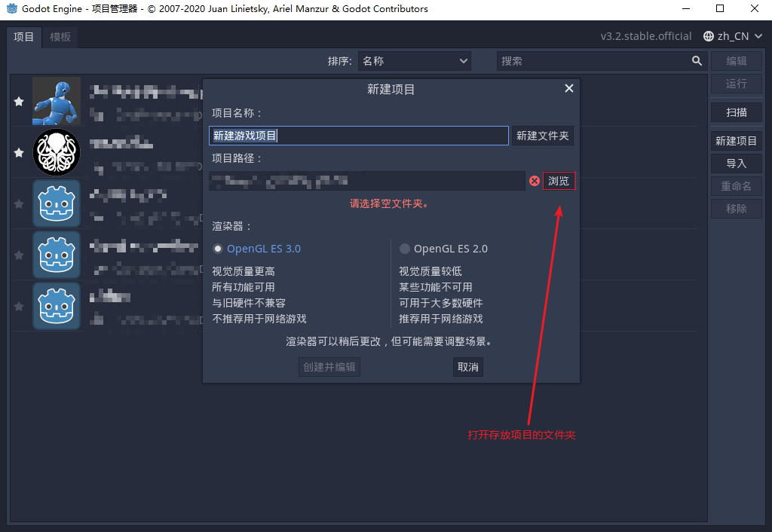
Task: Focus the 搜索 search field
Action: (x=600, y=61)
